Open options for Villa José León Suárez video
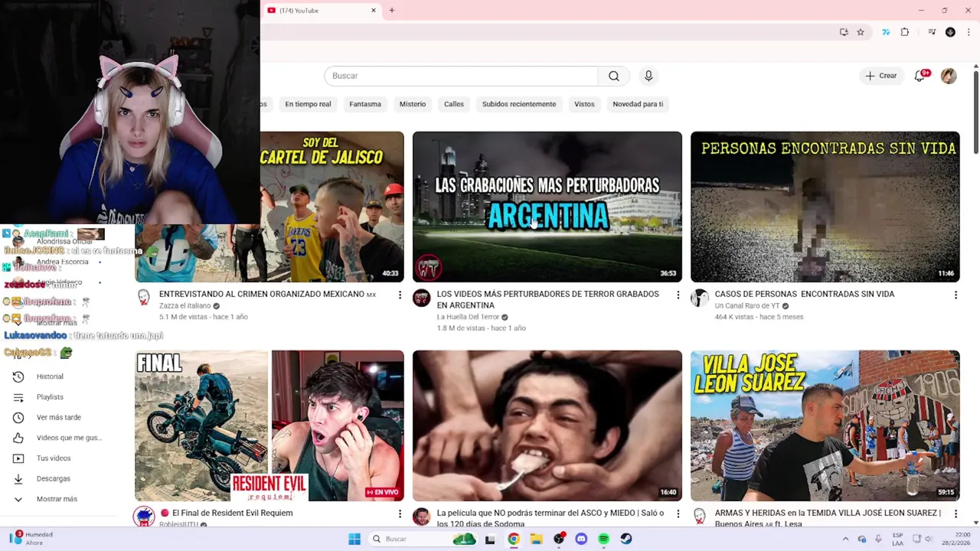 coord(955,514)
